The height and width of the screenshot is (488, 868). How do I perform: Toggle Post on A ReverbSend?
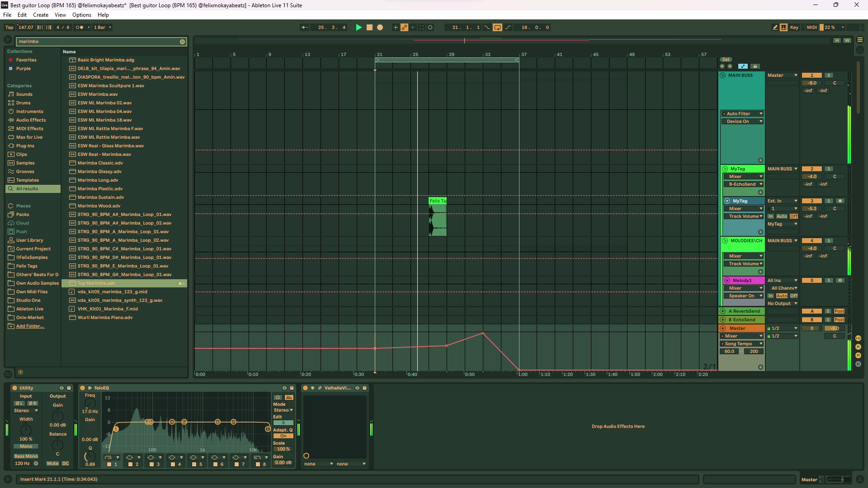tap(839, 311)
